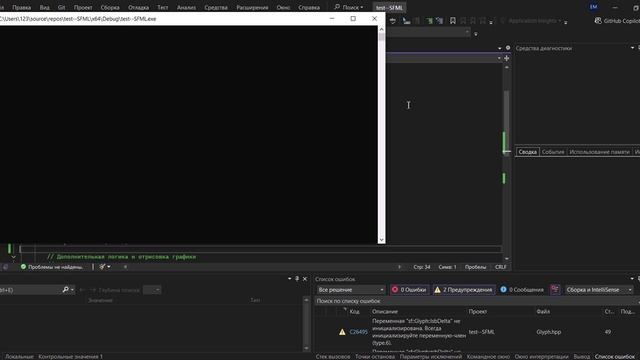Screen dimensions: 640x360
Task: Toggle the 0 Сообщения filter
Action: click(522, 290)
